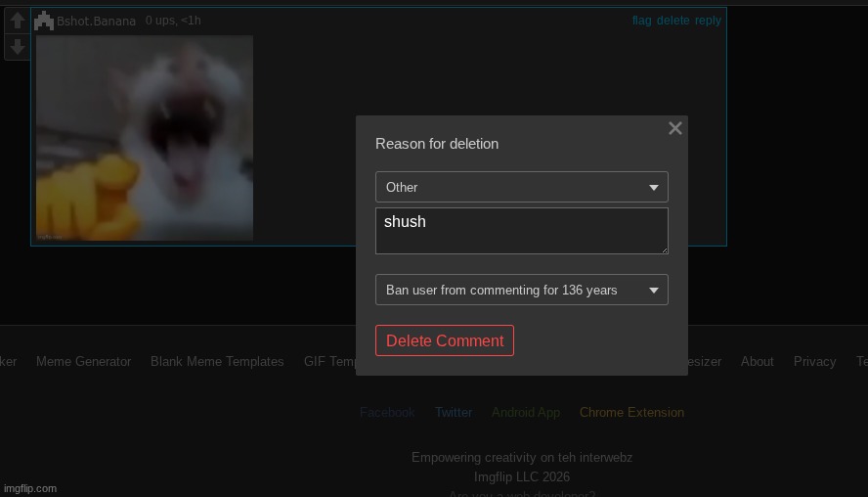This screenshot has width=868, height=497.
Task: View the screaming cat comment image
Action: coord(145,138)
